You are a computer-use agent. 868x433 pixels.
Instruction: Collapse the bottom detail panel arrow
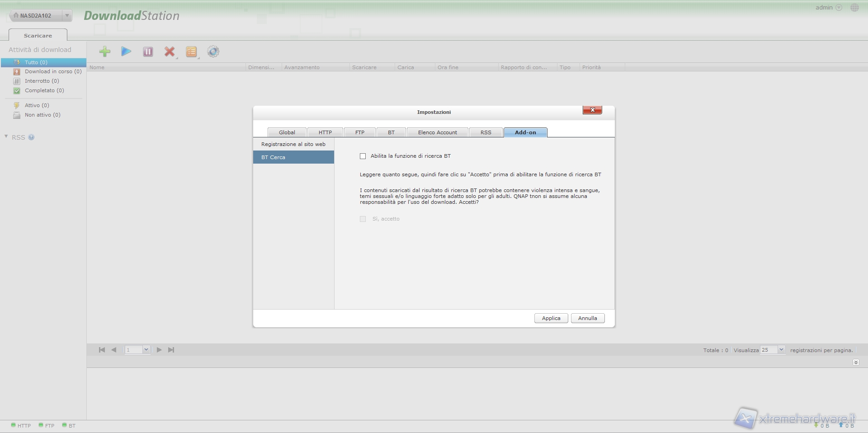point(855,362)
